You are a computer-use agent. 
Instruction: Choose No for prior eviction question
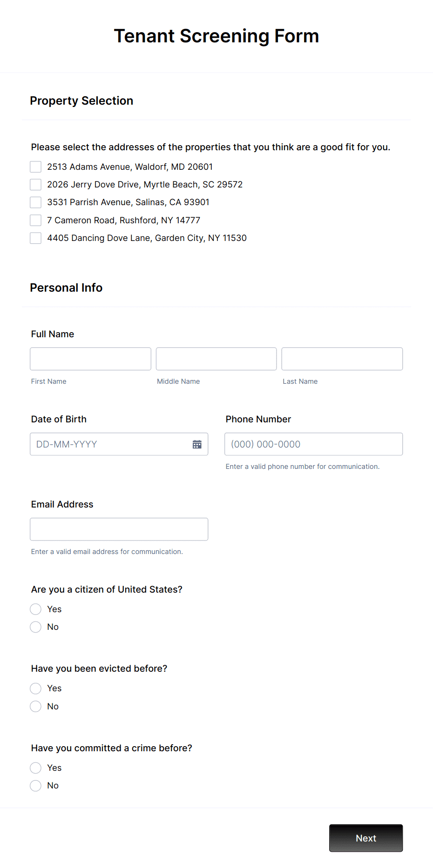[x=35, y=706]
